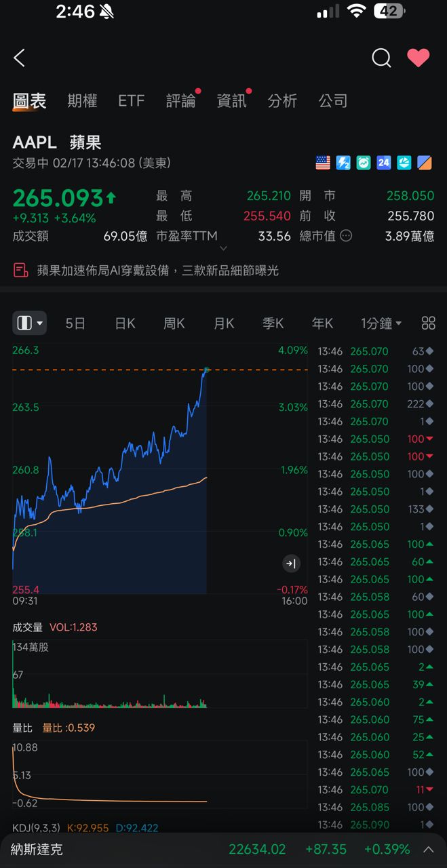Tap the US flag market icon
Viewport: 447px width, 868px height.
(323, 163)
